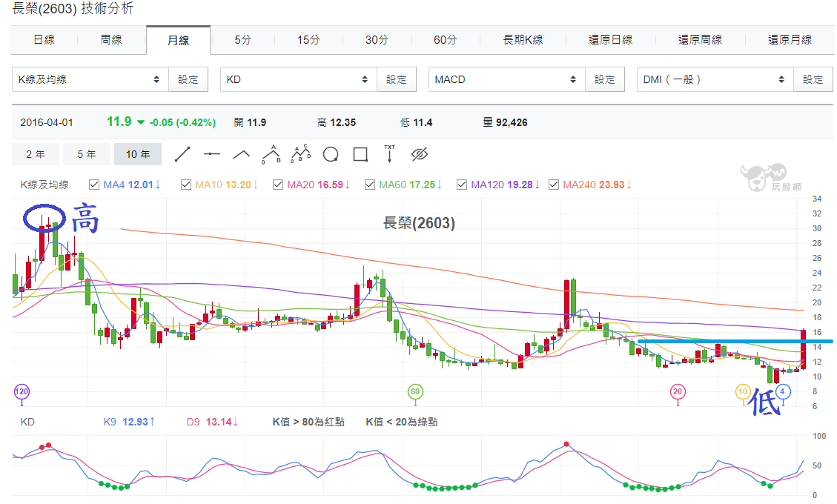
Task: Select the TXT text annotation tool
Action: pos(390,153)
